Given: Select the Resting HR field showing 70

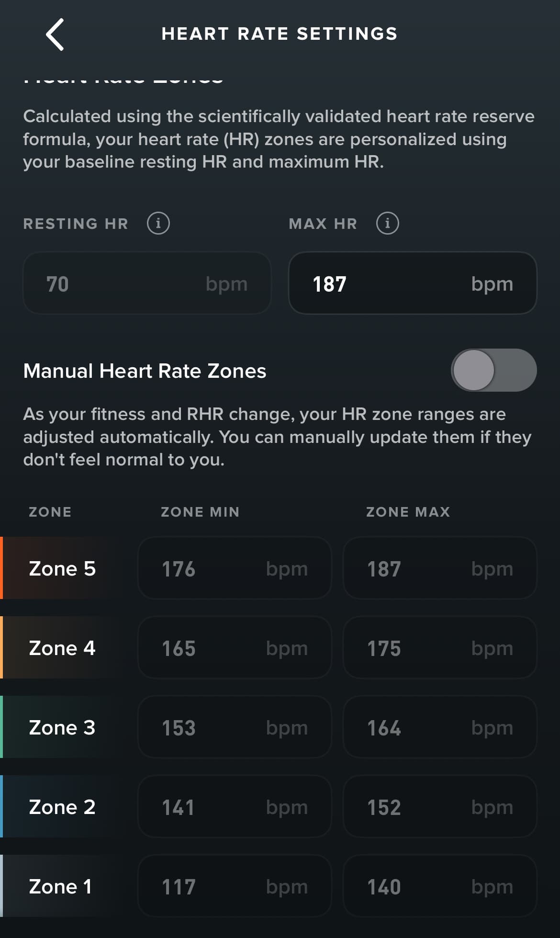Looking at the screenshot, I should [147, 283].
